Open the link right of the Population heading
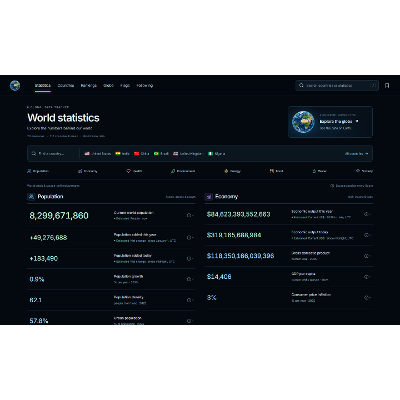Viewport: 400px width, 400px height. (x=180, y=197)
